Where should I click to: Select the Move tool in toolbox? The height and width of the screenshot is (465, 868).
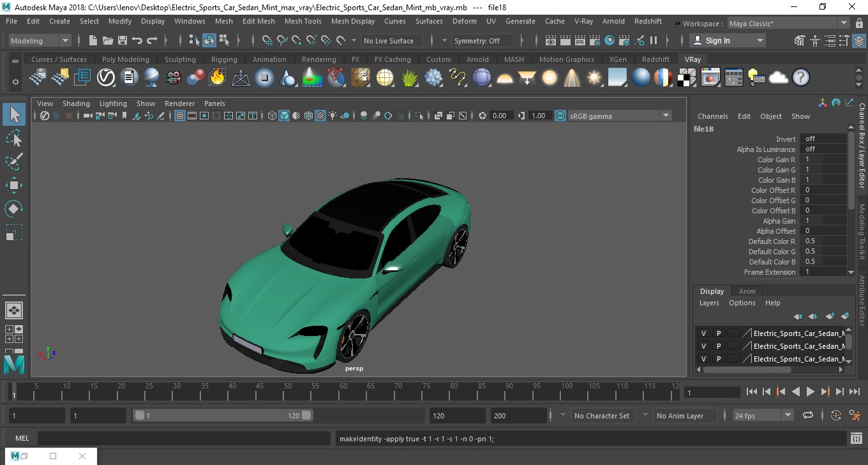[x=14, y=185]
